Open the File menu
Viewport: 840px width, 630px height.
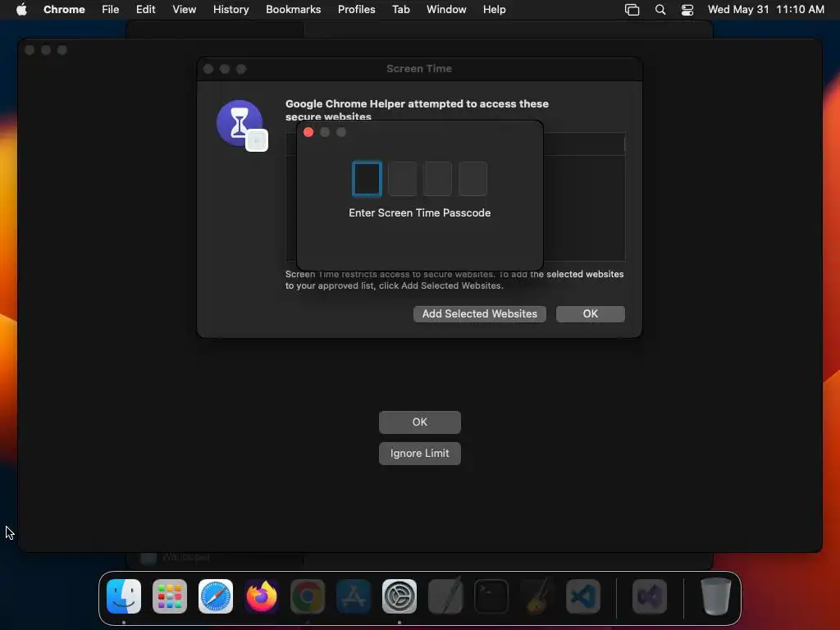[x=111, y=9]
